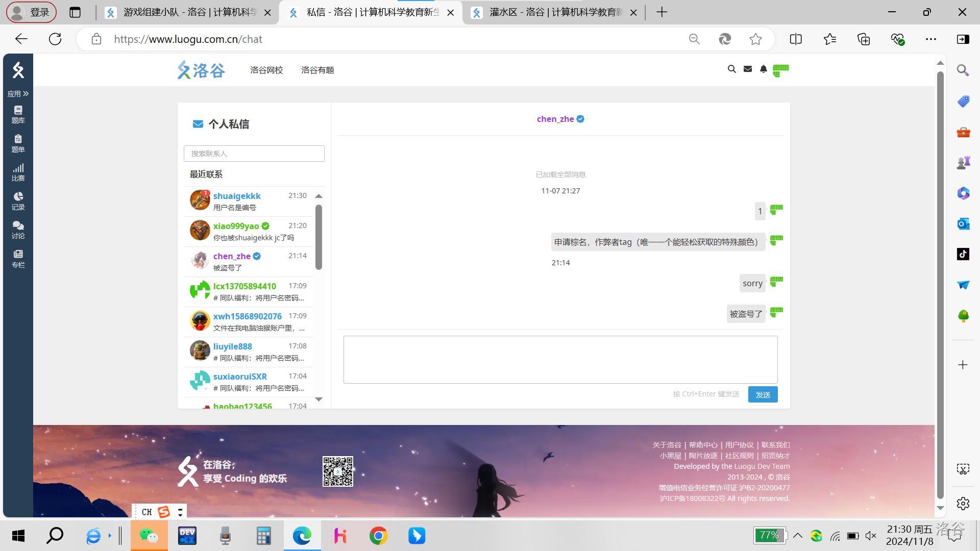Screen dimensions: 980x551
Task: Click the Luogu logo in left sidebar
Action: (x=18, y=70)
